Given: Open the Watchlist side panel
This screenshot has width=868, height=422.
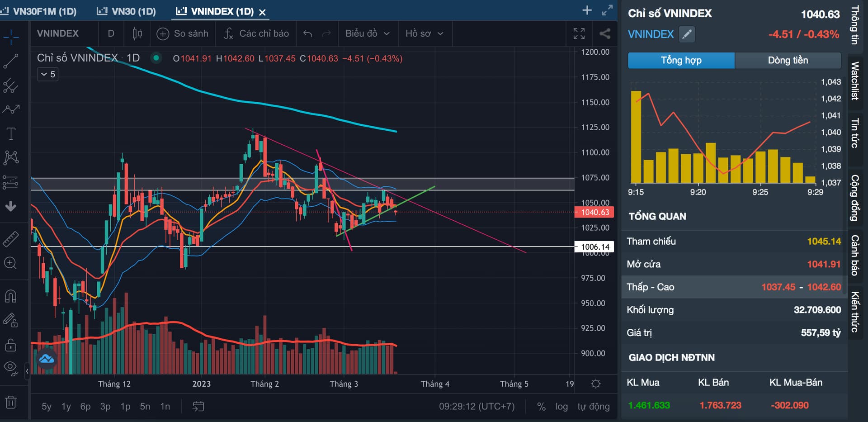Looking at the screenshot, I should pos(854,81).
